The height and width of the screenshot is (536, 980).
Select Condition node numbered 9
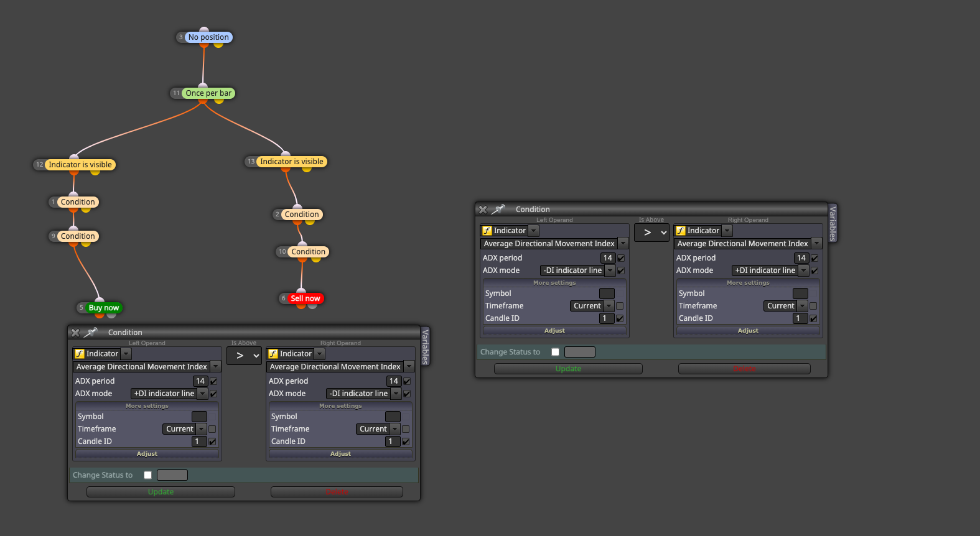[78, 236]
